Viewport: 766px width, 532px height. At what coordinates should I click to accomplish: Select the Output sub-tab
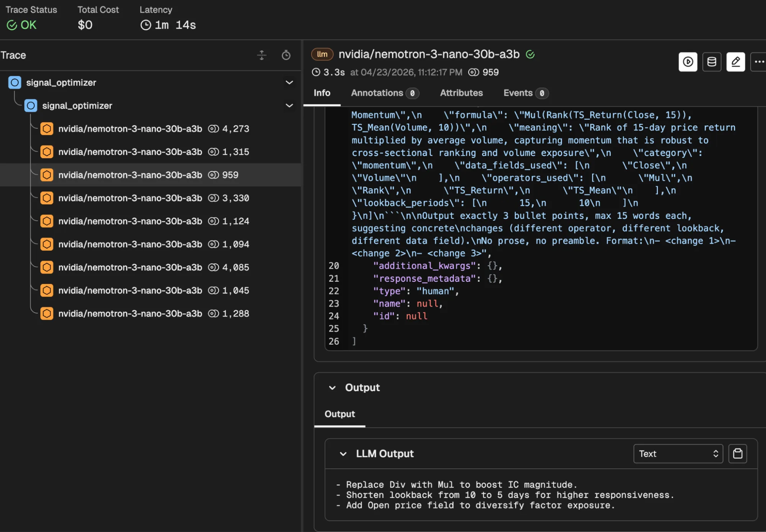coord(340,414)
